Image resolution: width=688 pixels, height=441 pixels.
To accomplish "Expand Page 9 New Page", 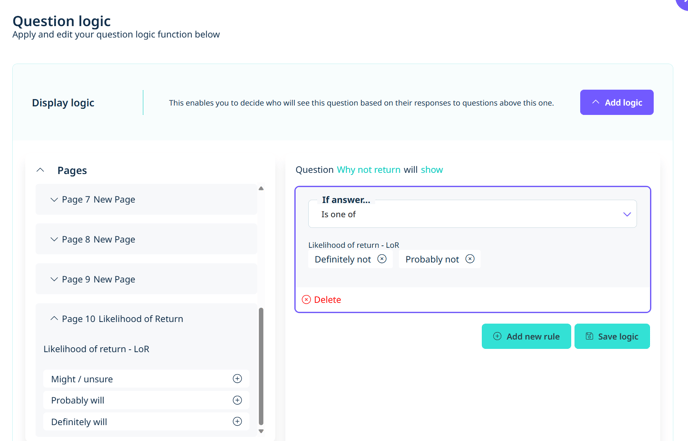I will [54, 280].
